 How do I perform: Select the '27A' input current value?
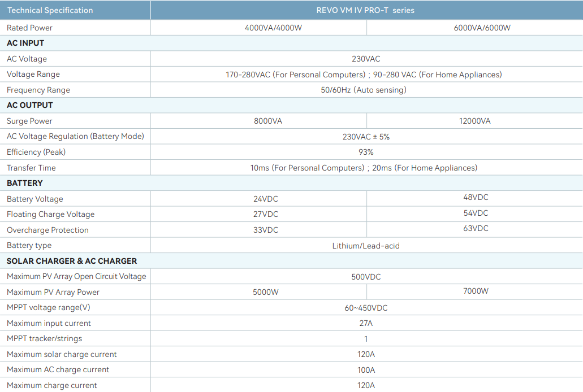(366, 323)
